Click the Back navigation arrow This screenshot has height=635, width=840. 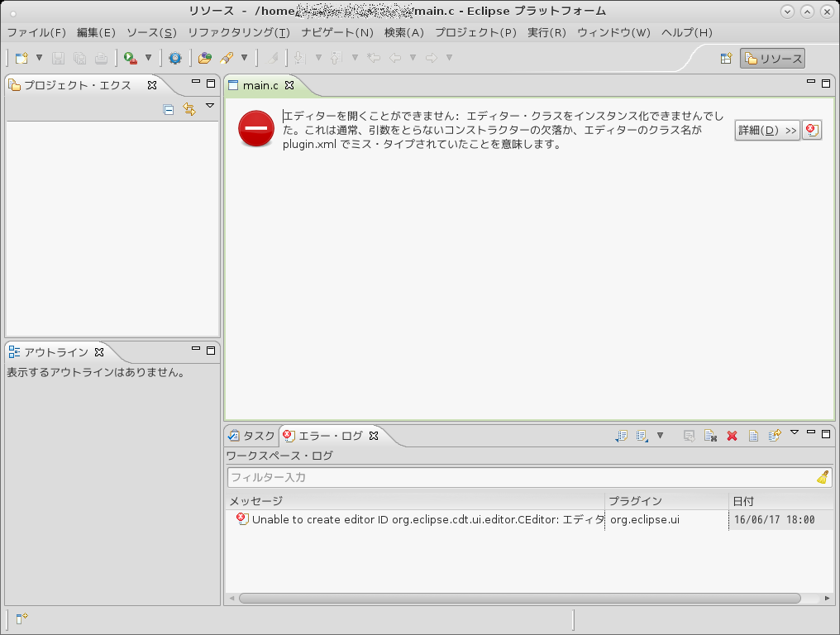(x=395, y=58)
